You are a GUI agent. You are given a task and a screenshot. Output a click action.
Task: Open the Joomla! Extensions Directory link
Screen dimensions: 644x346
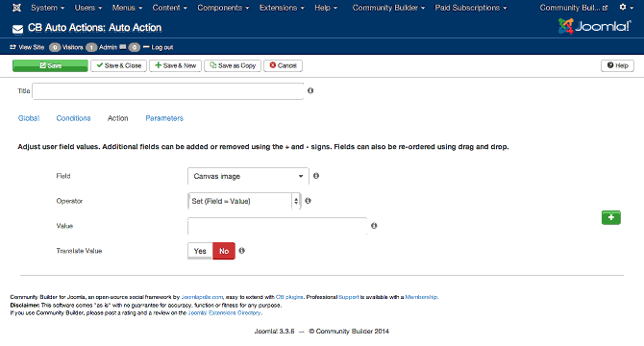click(225, 312)
